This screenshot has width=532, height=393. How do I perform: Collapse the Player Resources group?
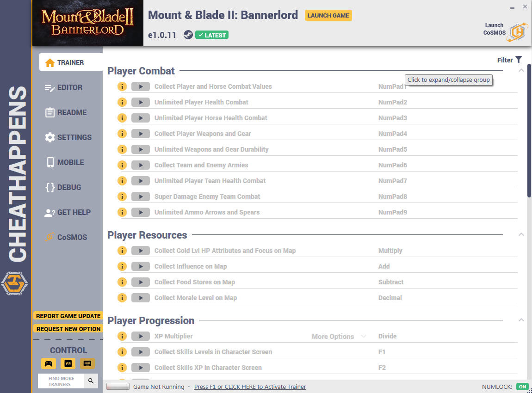point(521,235)
